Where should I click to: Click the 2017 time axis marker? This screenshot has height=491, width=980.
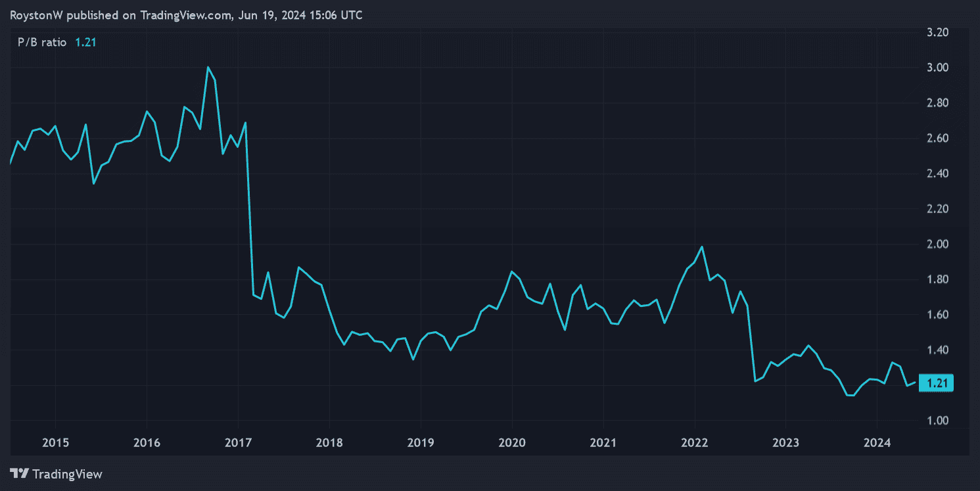click(x=238, y=443)
